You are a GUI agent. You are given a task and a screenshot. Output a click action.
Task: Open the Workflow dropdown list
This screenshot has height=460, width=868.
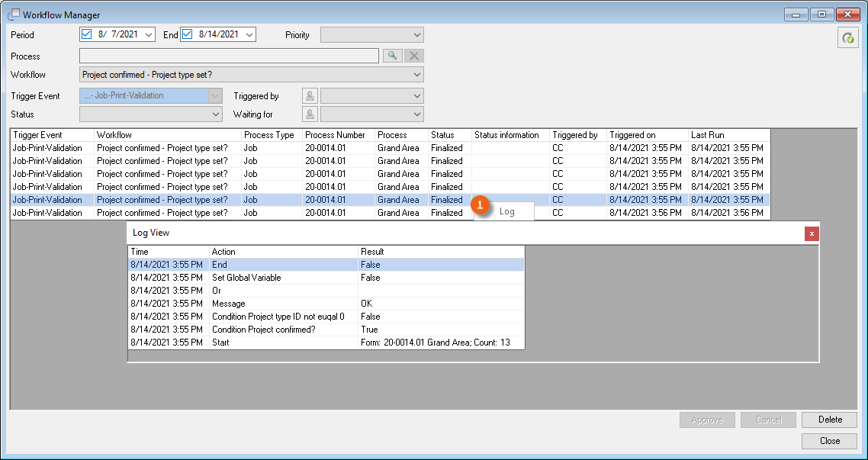(416, 75)
